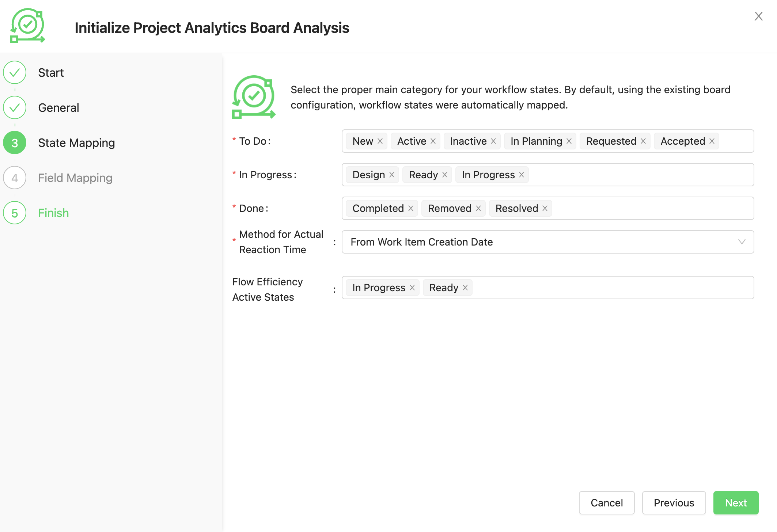Image resolution: width=777 pixels, height=532 pixels.
Task: Jump to the Finish step
Action: (53, 213)
